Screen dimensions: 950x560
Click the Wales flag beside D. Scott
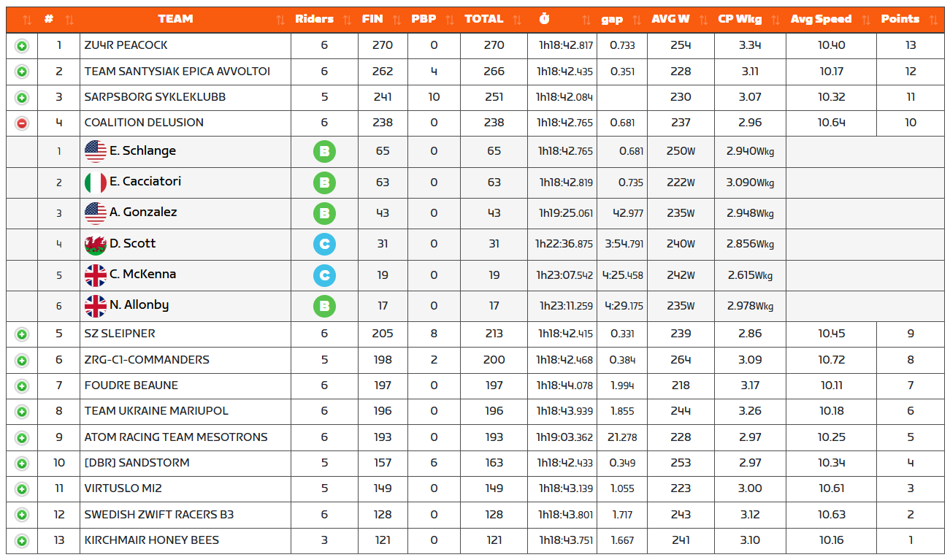(96, 245)
